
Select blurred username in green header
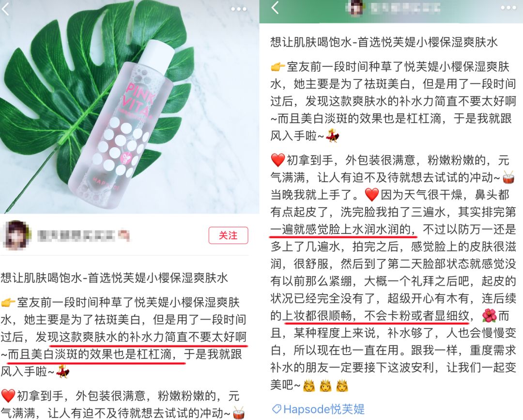(x=404, y=8)
